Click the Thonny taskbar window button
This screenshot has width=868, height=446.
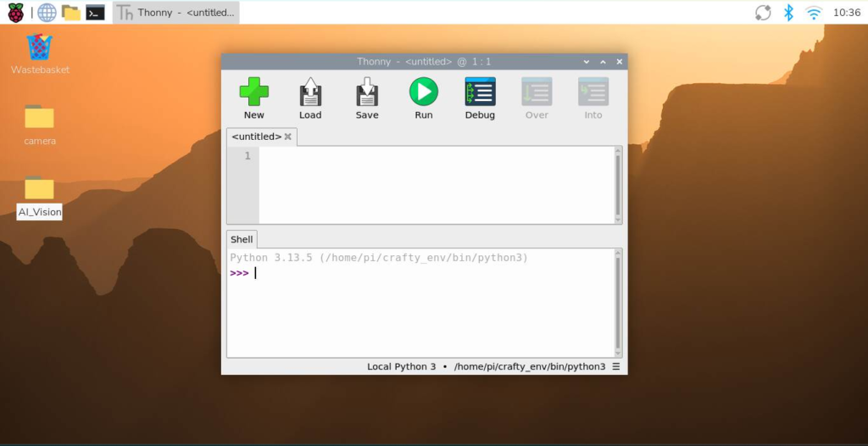(x=176, y=12)
